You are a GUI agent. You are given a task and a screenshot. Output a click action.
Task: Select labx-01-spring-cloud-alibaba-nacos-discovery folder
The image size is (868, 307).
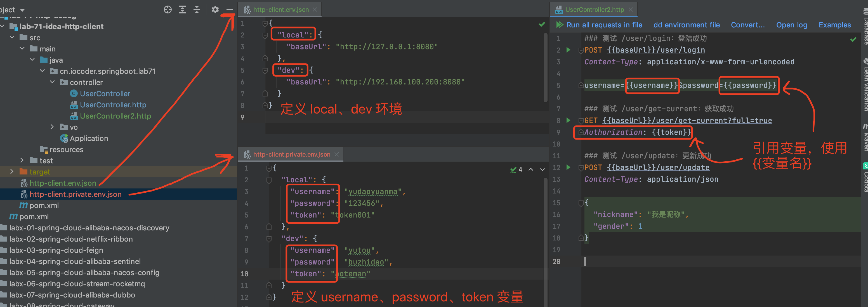(x=89, y=228)
